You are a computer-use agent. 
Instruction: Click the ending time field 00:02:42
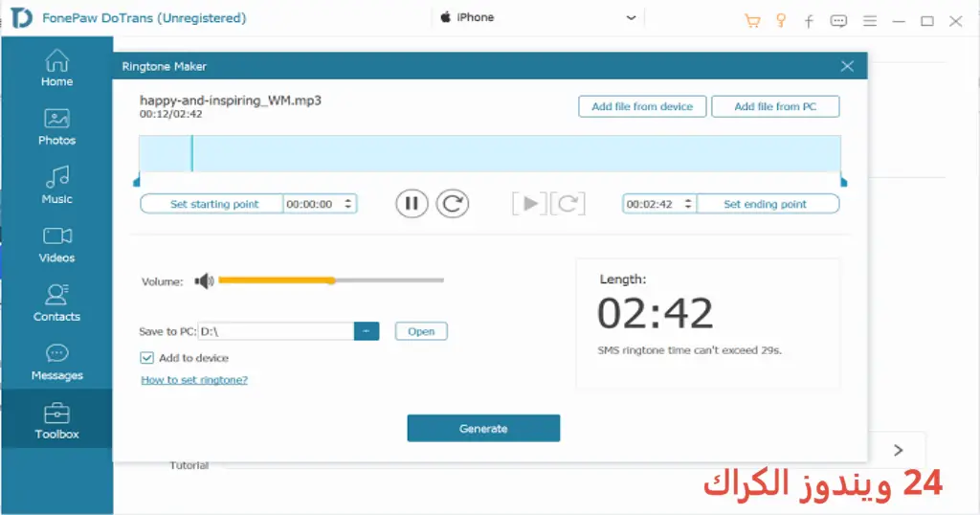[651, 204]
